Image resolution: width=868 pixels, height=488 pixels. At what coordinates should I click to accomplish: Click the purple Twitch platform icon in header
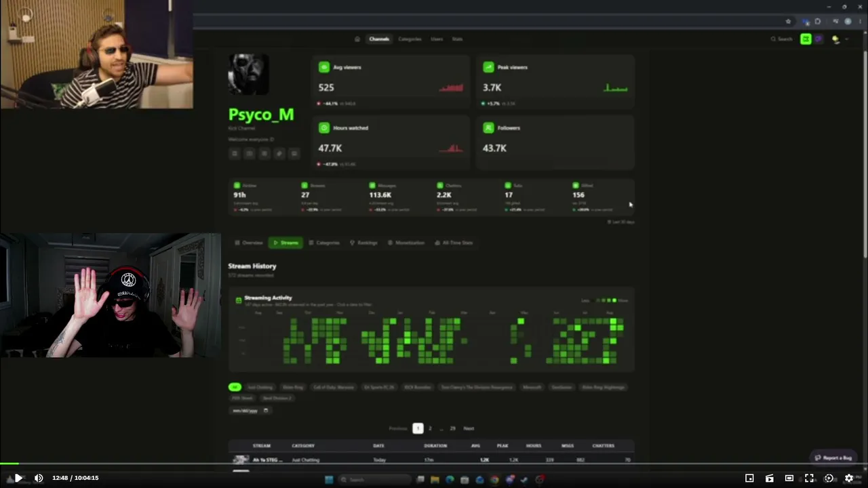[818, 39]
